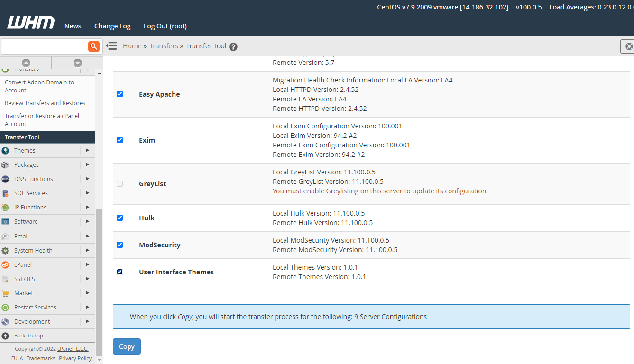Uncheck the Easy Apache checkbox
This screenshot has height=364, width=634.
pos(119,94)
